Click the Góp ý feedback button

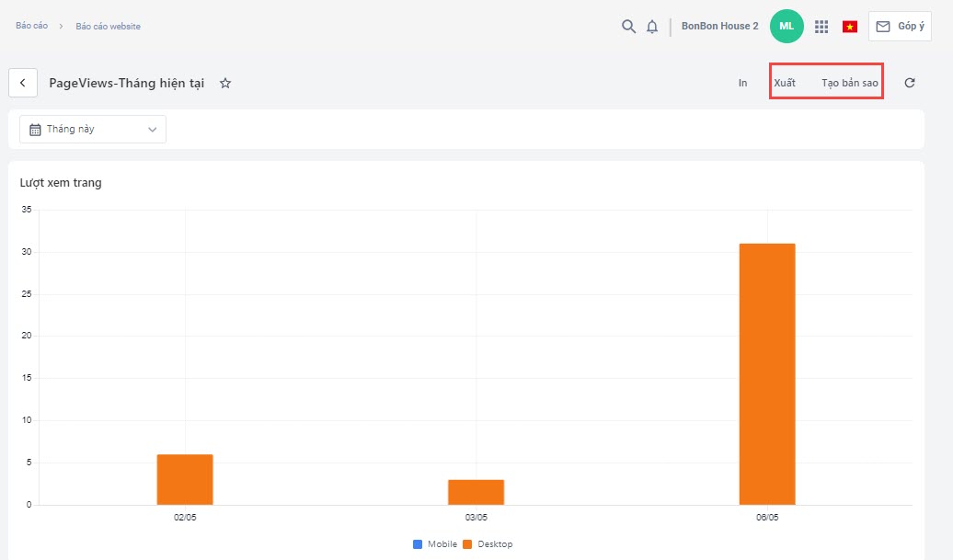(x=900, y=27)
